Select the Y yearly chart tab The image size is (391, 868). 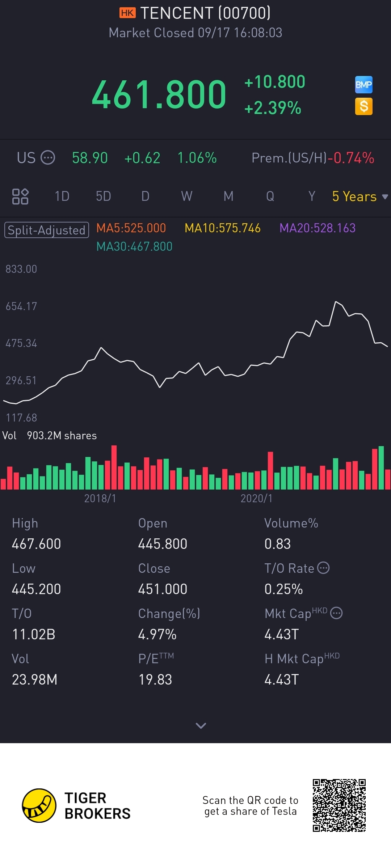point(312,196)
